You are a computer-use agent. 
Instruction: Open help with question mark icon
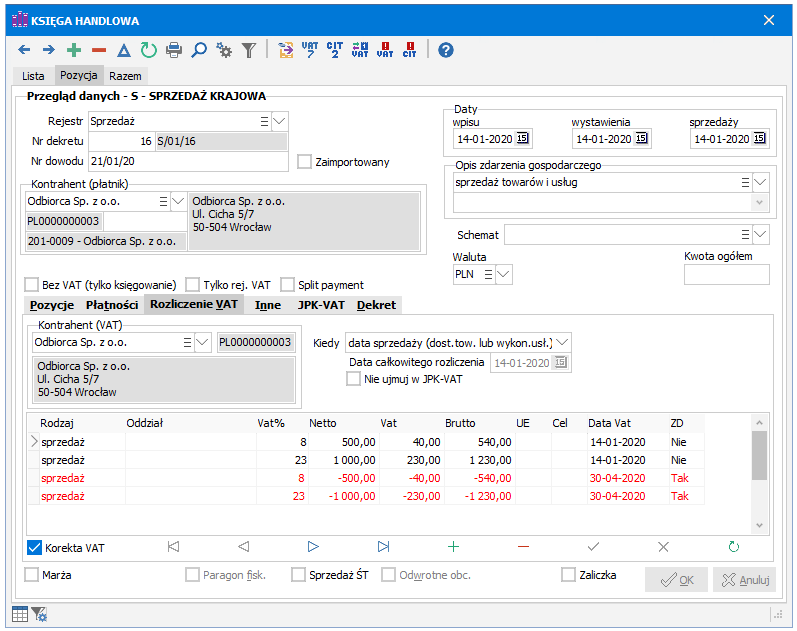(446, 50)
